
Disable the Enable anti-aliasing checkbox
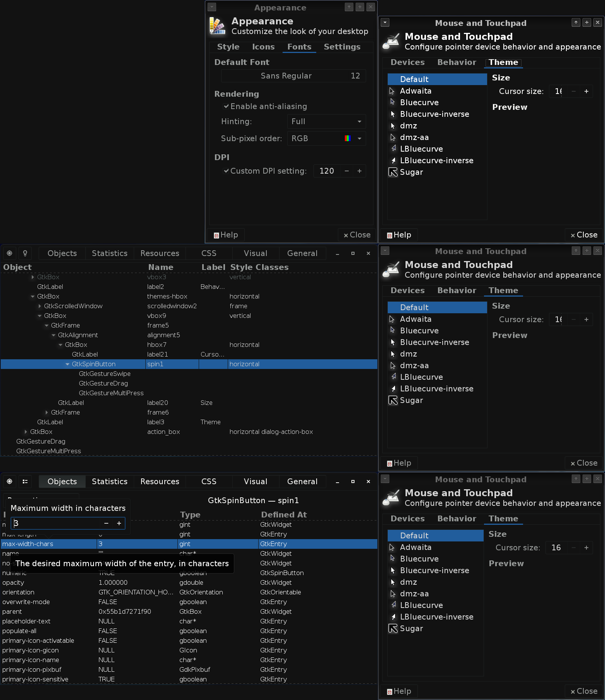pos(226,106)
